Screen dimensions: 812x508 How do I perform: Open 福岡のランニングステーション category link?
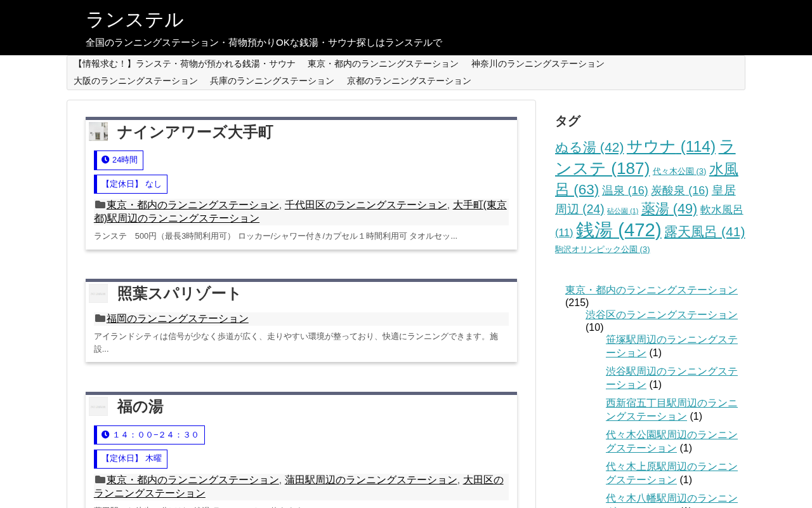[178, 319]
